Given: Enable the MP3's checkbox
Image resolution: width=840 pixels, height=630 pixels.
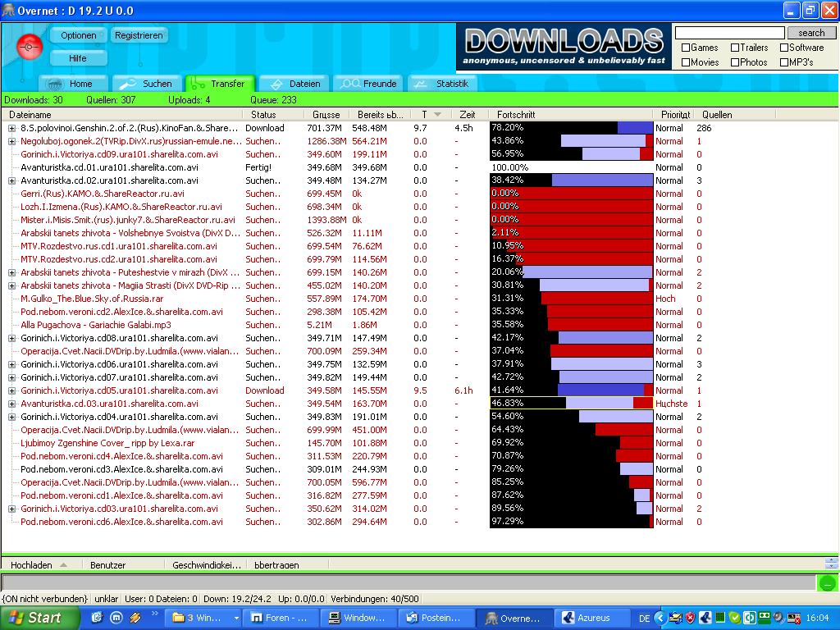Looking at the screenshot, I should coord(784,62).
